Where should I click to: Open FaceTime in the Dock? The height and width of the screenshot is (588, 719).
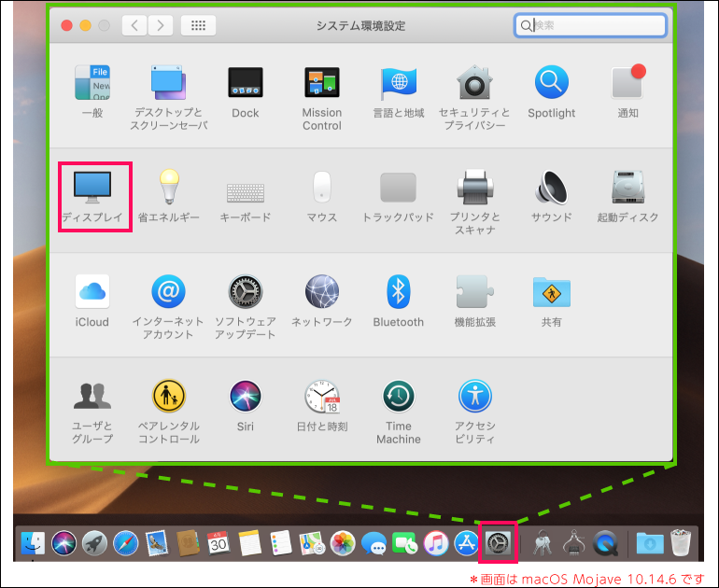click(404, 543)
